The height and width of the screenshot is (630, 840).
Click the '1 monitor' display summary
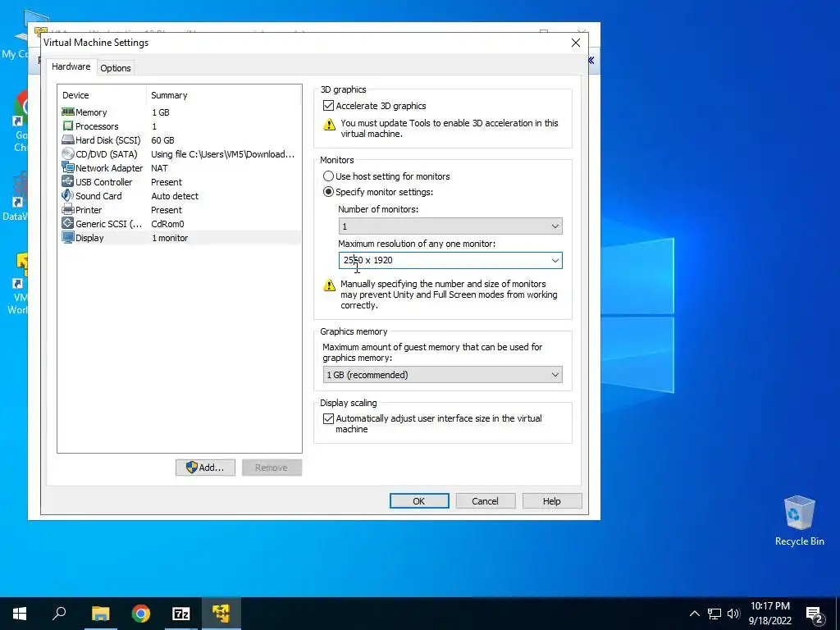coord(170,238)
